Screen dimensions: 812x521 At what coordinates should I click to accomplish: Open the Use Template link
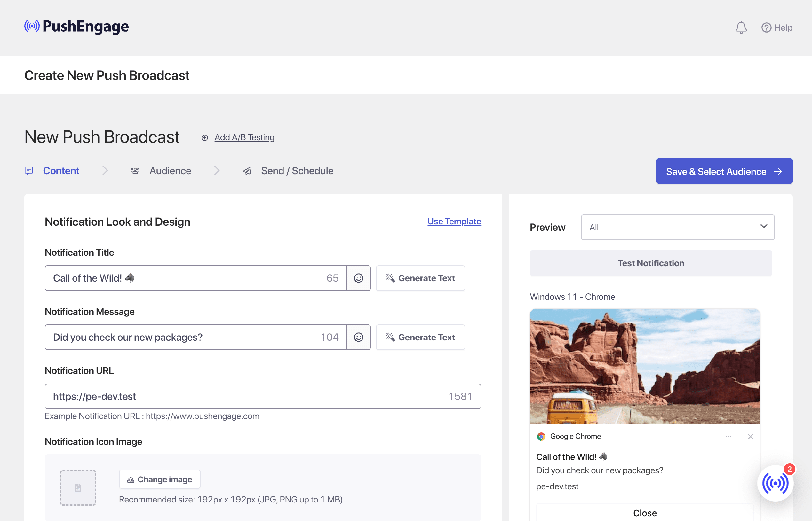coord(454,221)
